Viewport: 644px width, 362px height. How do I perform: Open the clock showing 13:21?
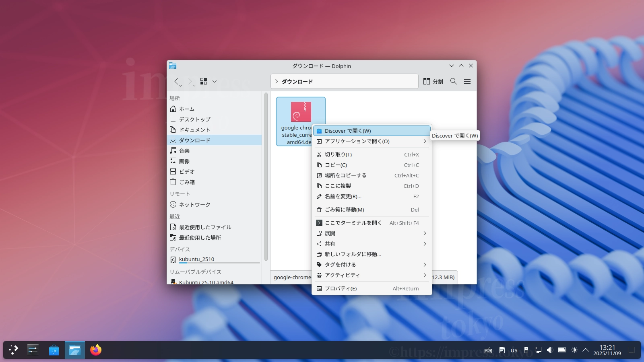point(607,350)
